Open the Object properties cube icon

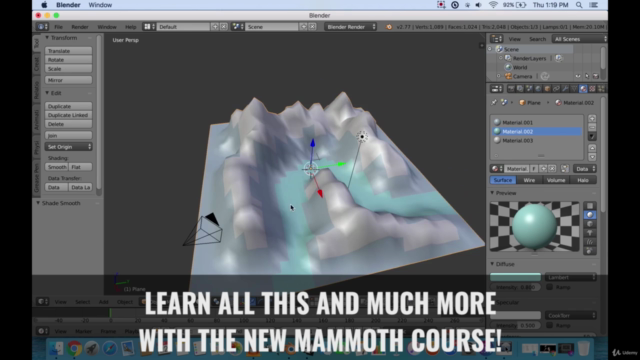[547, 89]
